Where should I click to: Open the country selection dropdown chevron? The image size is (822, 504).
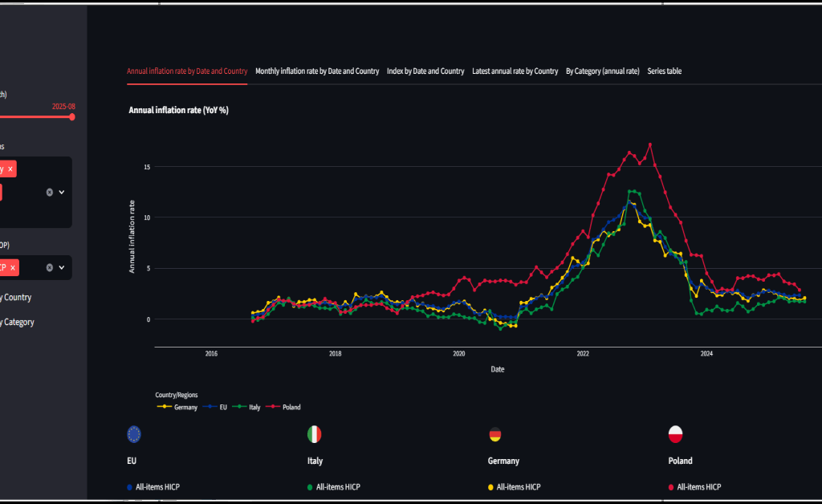click(60, 192)
